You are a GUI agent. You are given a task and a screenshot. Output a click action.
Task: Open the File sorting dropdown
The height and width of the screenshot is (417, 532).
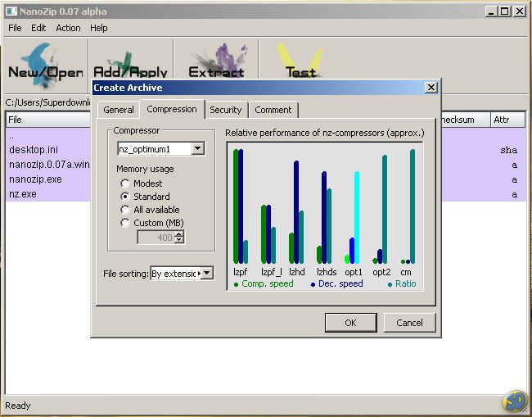(x=207, y=273)
